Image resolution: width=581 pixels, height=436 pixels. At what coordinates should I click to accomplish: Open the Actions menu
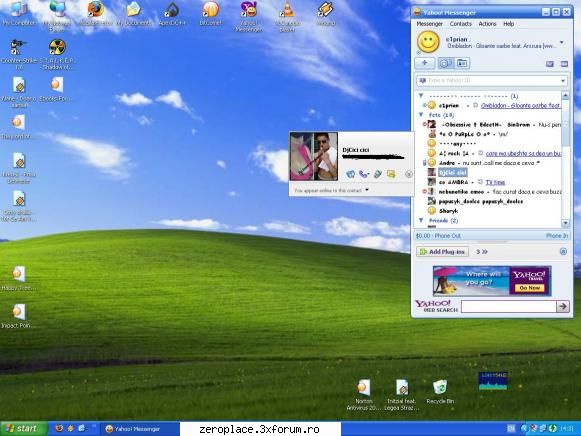[487, 24]
